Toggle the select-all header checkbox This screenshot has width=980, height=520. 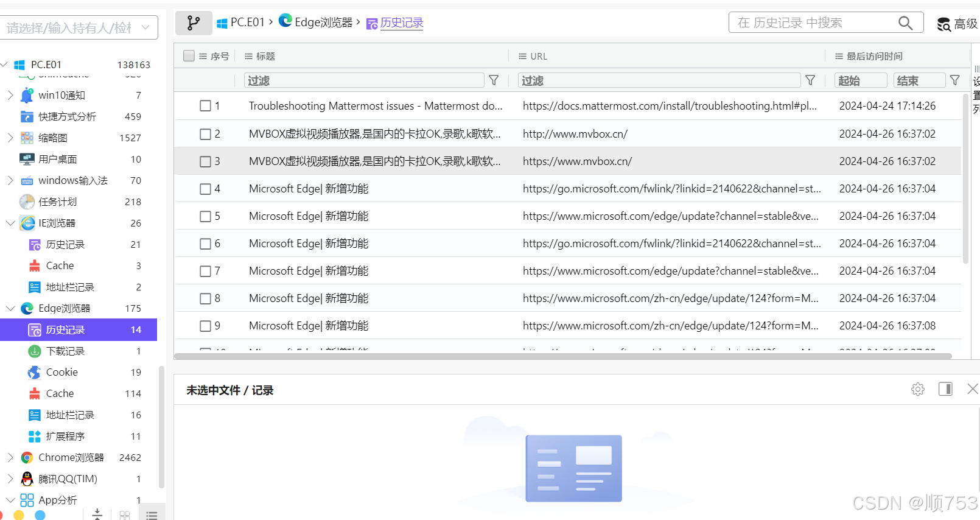tap(189, 56)
